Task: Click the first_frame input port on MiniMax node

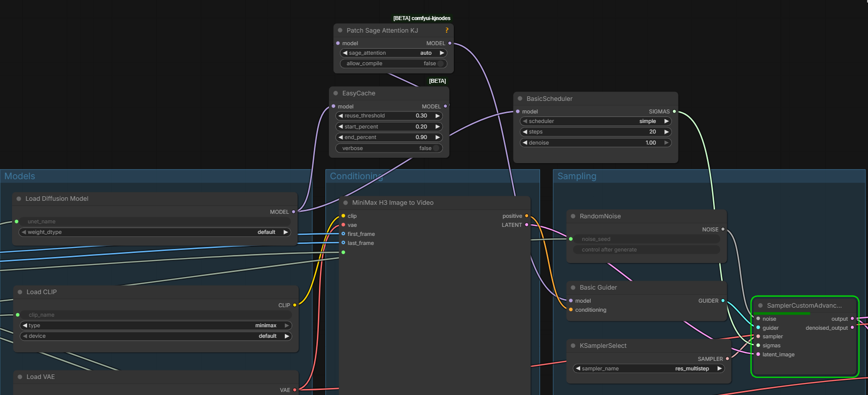Action: pyautogui.click(x=343, y=234)
